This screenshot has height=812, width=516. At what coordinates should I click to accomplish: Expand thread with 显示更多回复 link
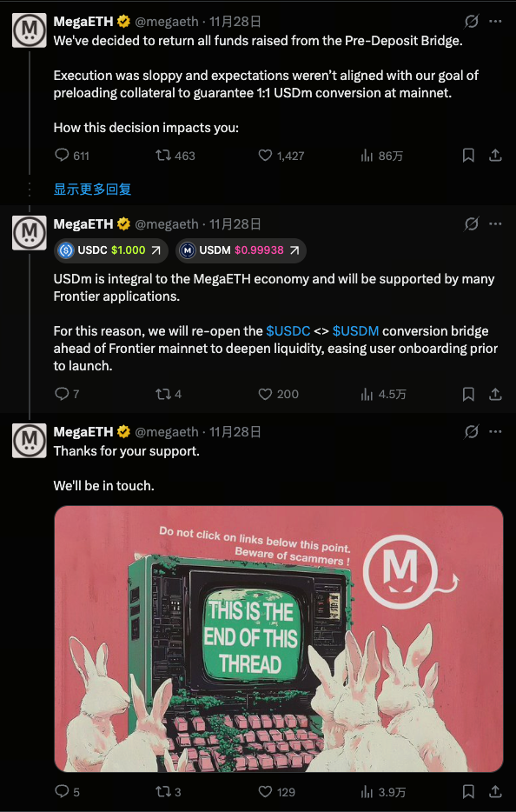coord(93,189)
